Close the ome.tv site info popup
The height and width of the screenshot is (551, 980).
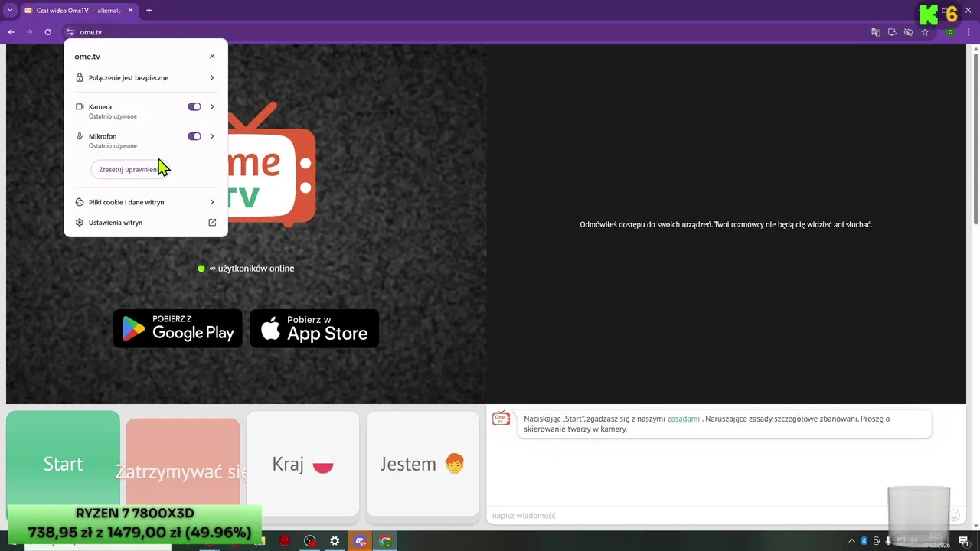click(212, 56)
